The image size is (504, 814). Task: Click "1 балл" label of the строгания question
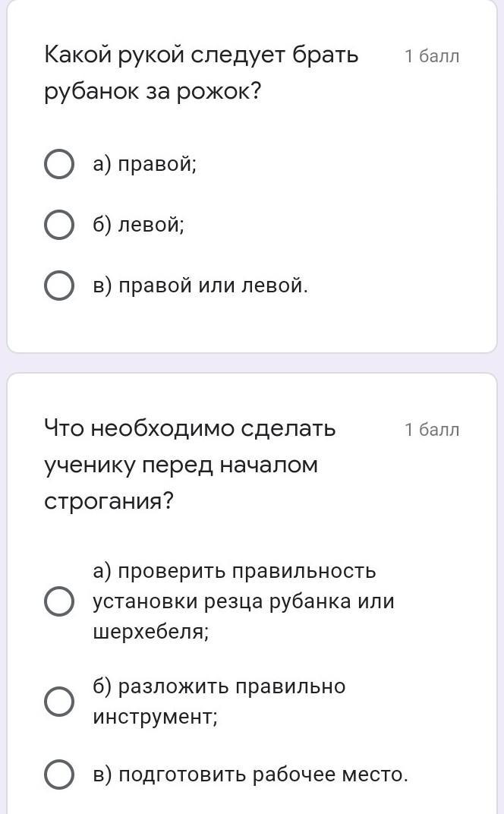[x=432, y=430]
